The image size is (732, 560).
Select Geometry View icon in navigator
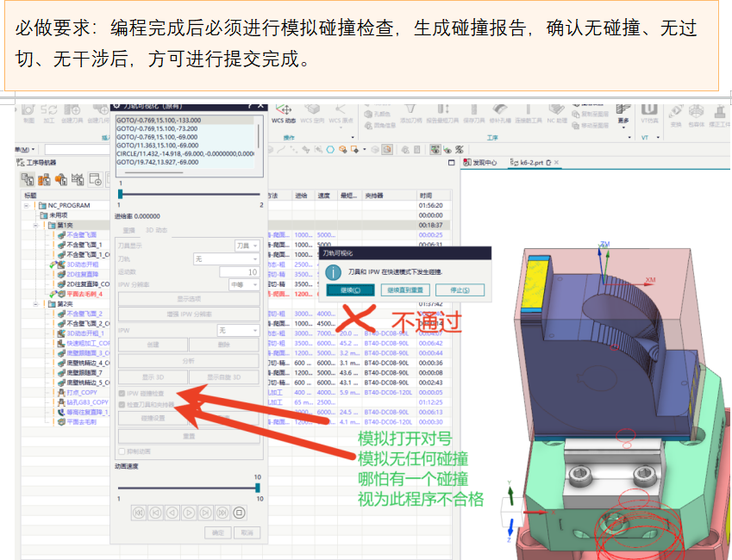coord(61,179)
